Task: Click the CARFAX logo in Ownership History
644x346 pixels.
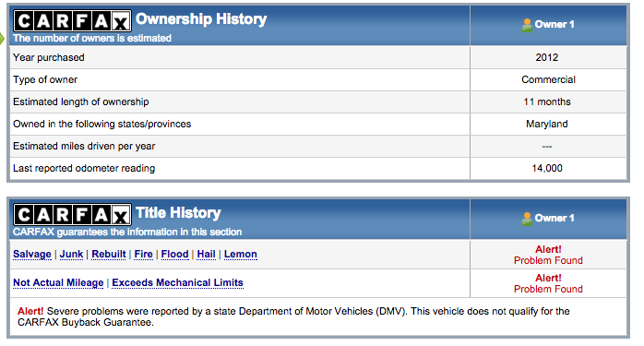Action: pos(72,20)
